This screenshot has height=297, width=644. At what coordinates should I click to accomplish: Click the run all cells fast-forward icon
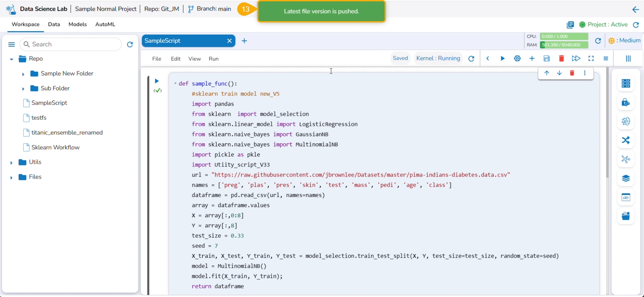point(576,59)
